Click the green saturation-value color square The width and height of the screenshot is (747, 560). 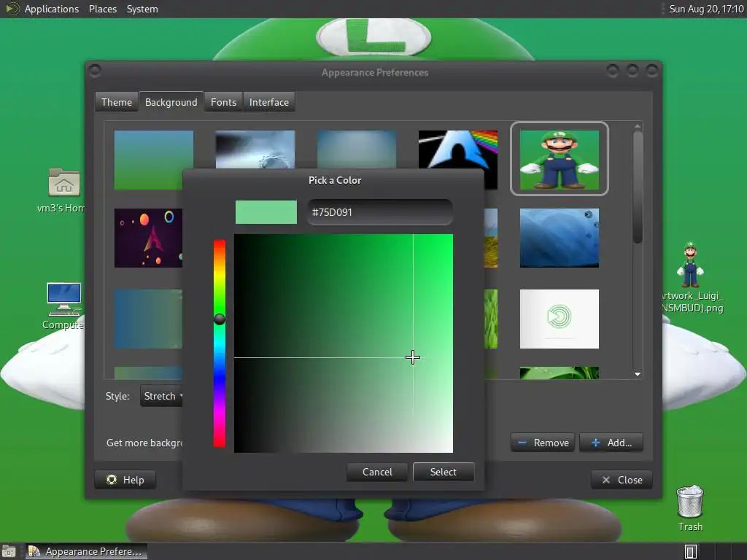[x=343, y=343]
